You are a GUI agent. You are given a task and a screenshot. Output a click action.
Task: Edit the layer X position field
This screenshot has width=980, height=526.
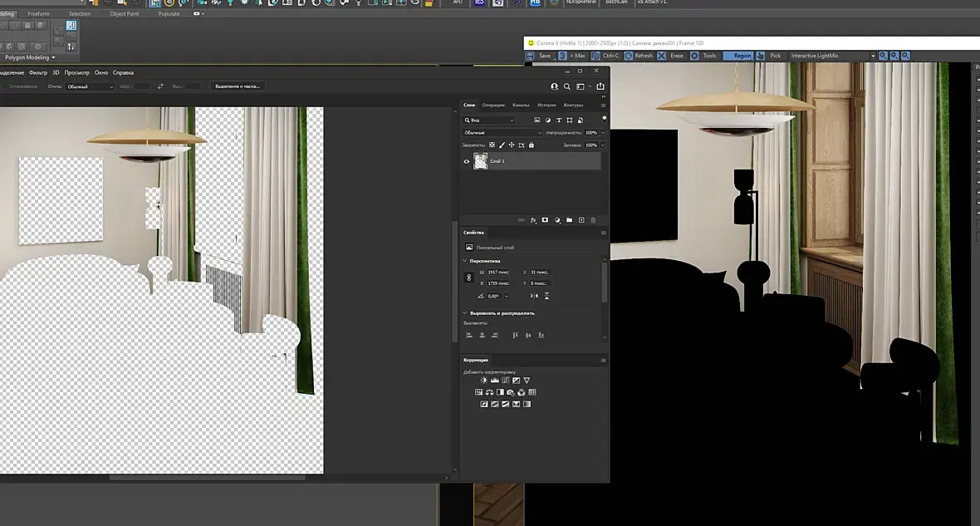click(540, 272)
